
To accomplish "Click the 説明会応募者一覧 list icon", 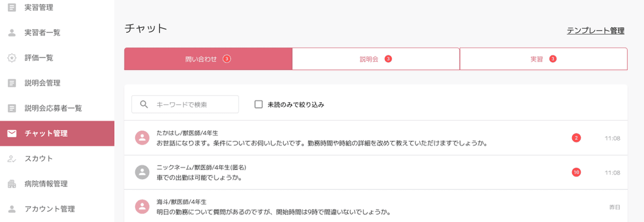I will pos(12,108).
